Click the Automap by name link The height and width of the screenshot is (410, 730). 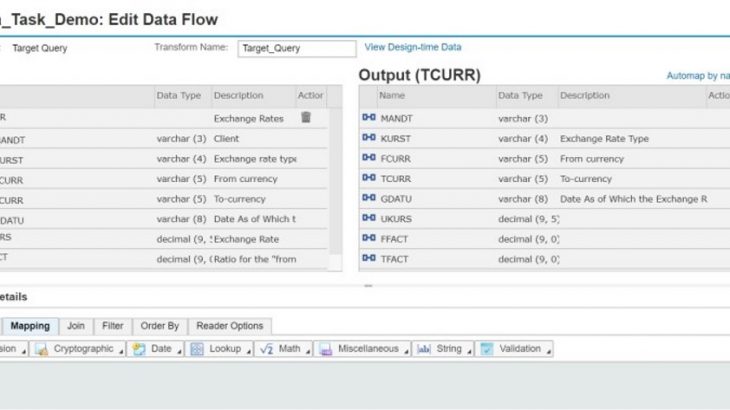coord(698,76)
